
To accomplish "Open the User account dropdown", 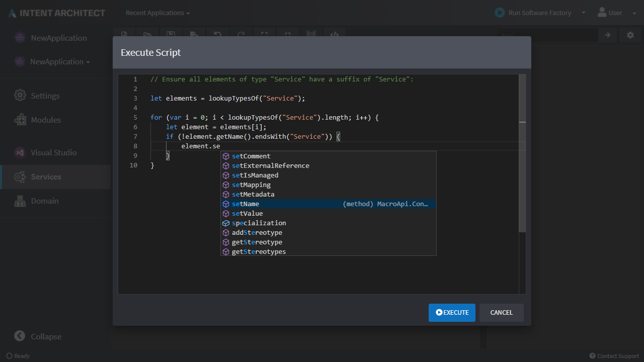I will tap(616, 13).
